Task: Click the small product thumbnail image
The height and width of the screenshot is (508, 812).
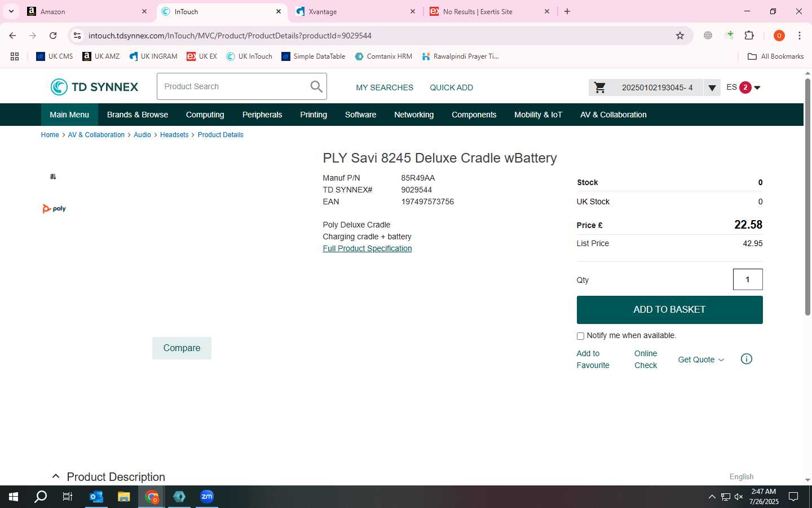Action: click(x=53, y=177)
